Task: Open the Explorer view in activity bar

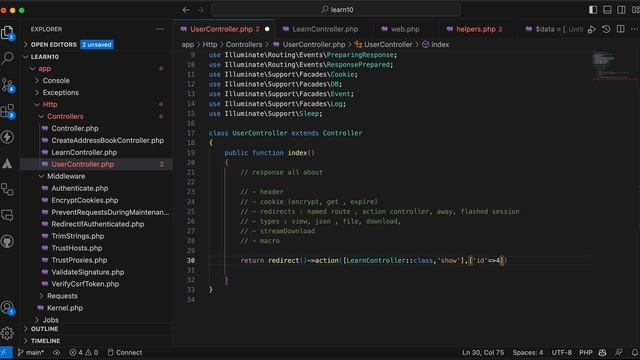Action: [x=7, y=33]
